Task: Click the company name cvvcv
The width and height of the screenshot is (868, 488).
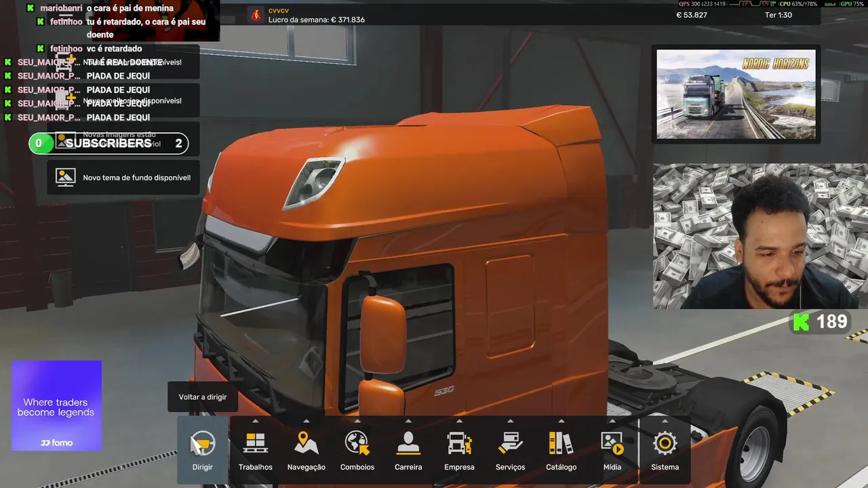Action: 279,10
